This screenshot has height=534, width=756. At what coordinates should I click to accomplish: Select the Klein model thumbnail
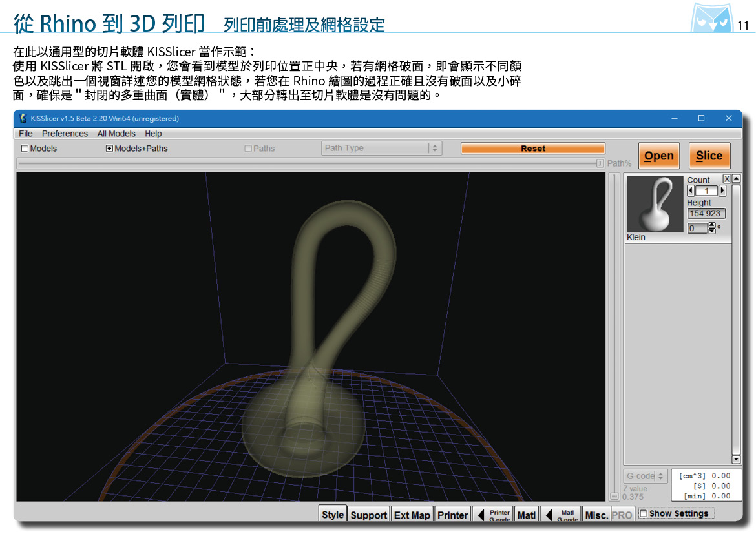click(655, 204)
